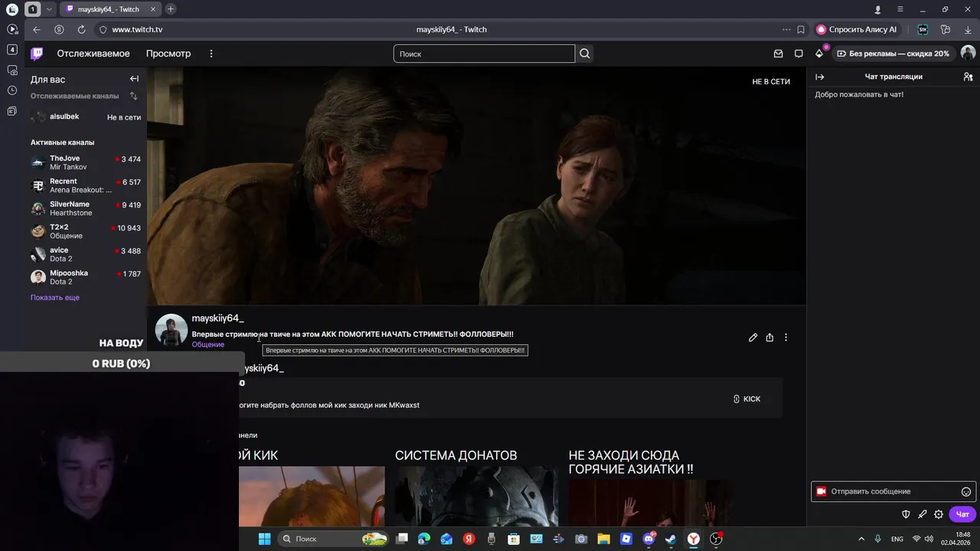Open new browser tab plus

170,9
